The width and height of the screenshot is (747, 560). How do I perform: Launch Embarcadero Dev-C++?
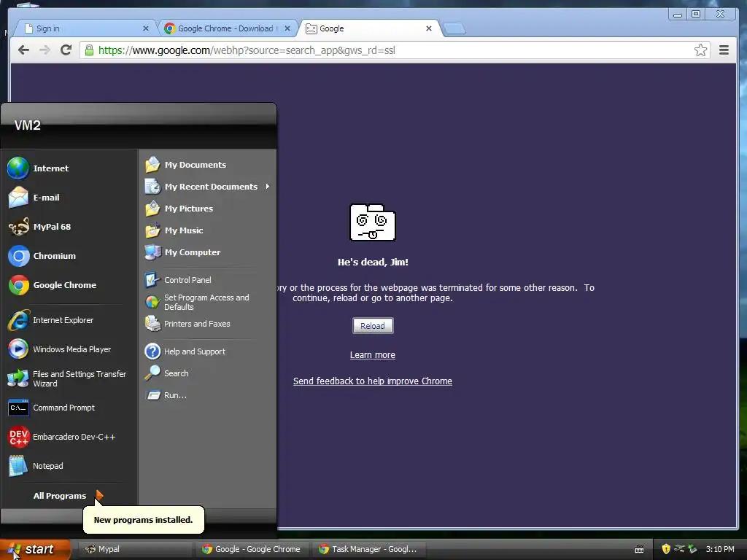(x=69, y=437)
